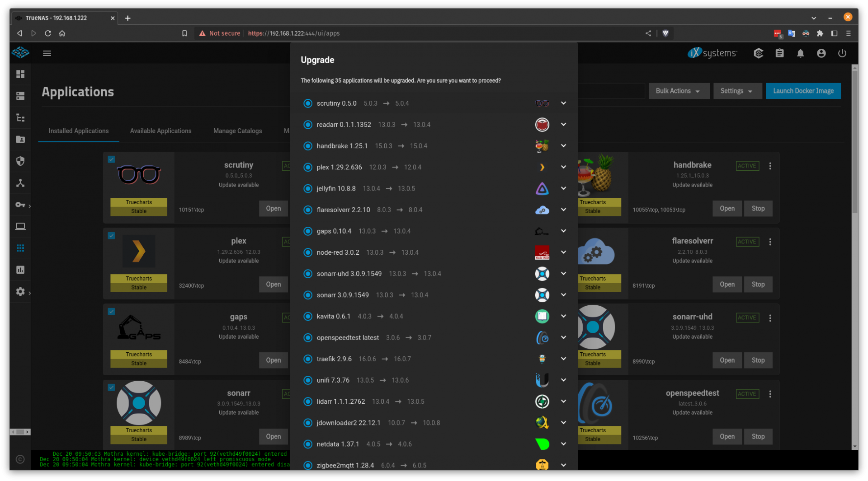The width and height of the screenshot is (868, 481).
Task: Click the browser reload icon
Action: [48, 33]
